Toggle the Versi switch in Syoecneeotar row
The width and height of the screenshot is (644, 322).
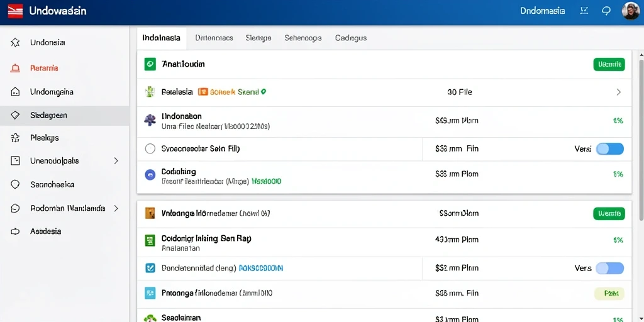610,148
